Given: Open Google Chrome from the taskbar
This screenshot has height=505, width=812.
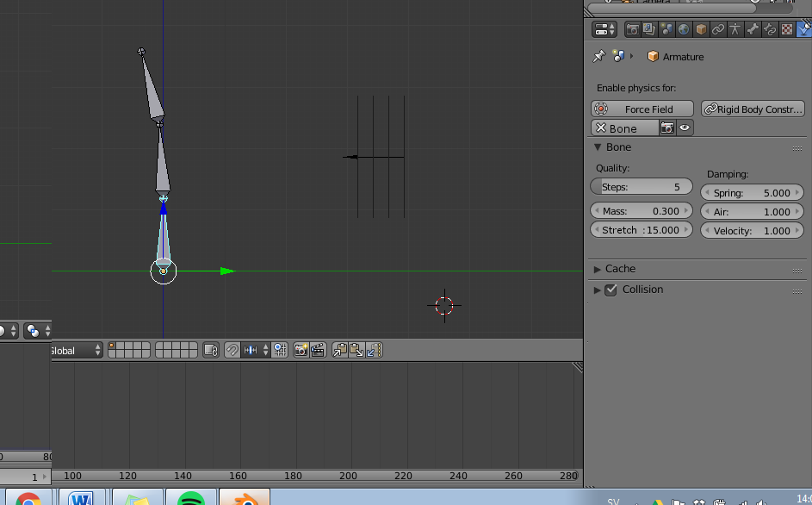Looking at the screenshot, I should click(x=28, y=496).
